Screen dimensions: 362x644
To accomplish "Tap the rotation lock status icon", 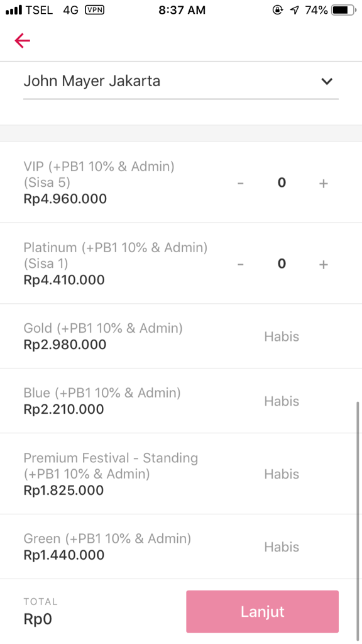I will click(277, 10).
